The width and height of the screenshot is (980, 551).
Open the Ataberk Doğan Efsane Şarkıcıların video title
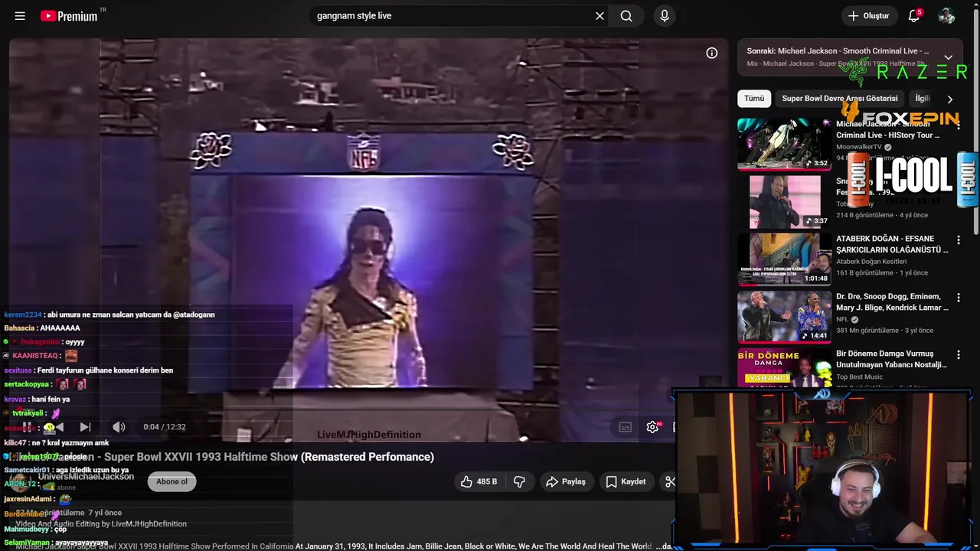pyautogui.click(x=892, y=244)
